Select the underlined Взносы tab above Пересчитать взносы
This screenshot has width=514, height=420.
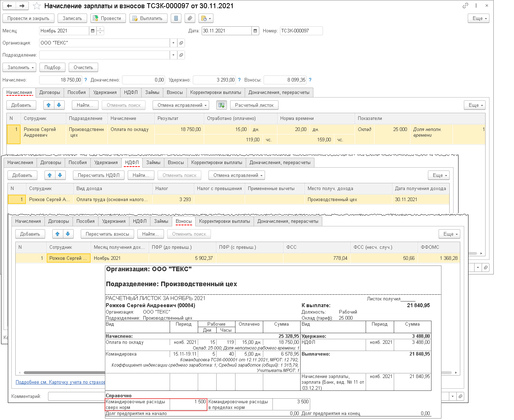click(184, 221)
